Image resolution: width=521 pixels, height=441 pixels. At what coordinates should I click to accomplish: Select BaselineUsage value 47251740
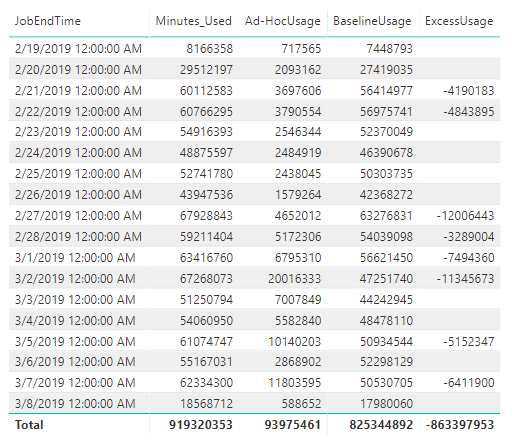click(x=386, y=279)
